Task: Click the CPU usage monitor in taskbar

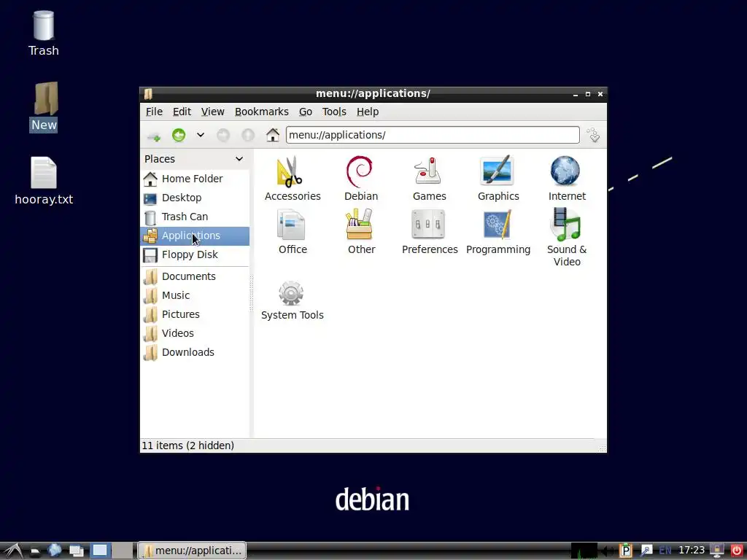Action: point(584,551)
